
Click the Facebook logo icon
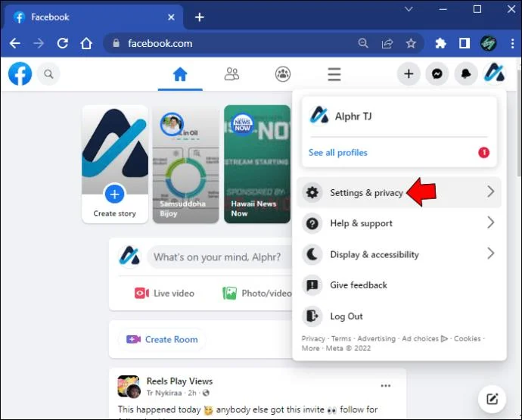point(20,73)
